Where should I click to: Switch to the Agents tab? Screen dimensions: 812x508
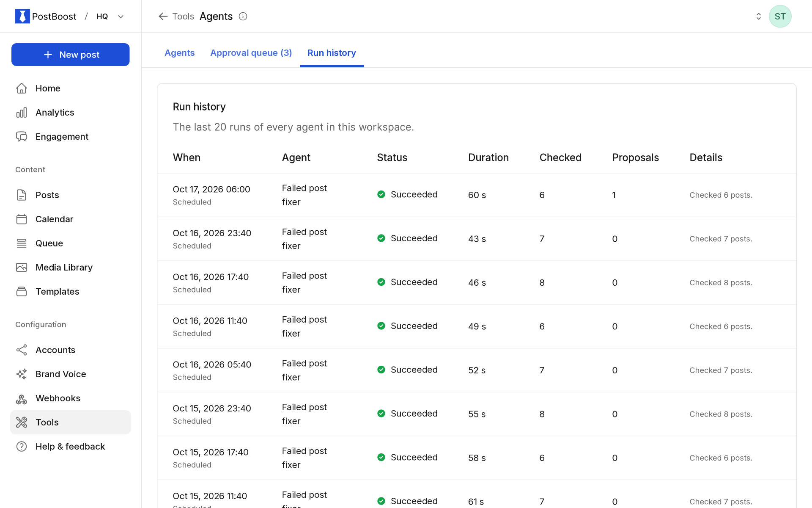coord(179,53)
